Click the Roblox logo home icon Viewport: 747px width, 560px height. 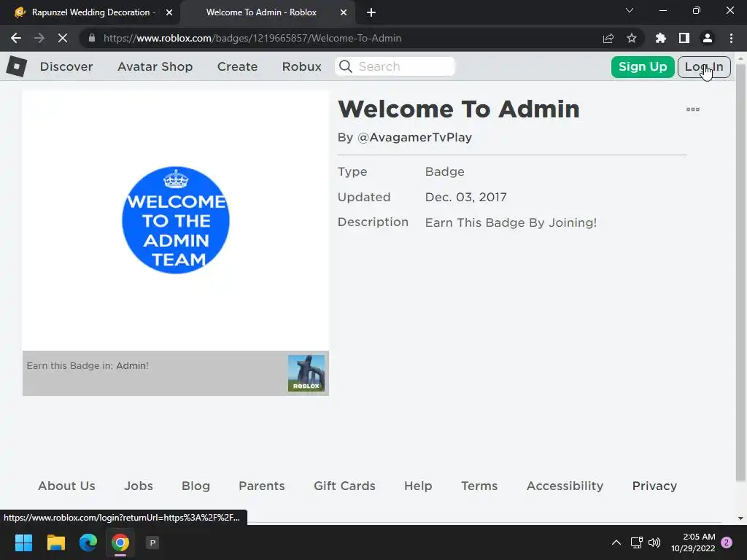17,66
